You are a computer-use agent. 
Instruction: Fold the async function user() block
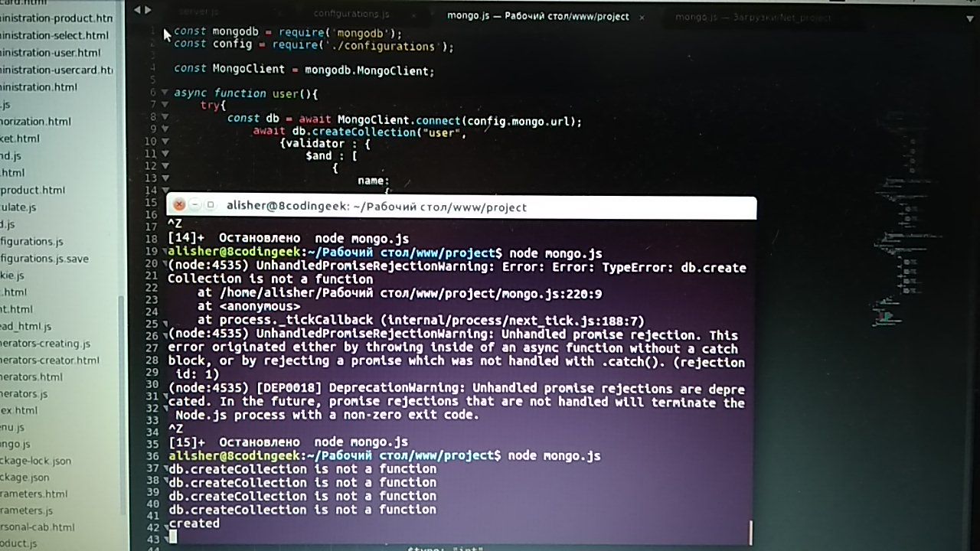click(x=165, y=92)
